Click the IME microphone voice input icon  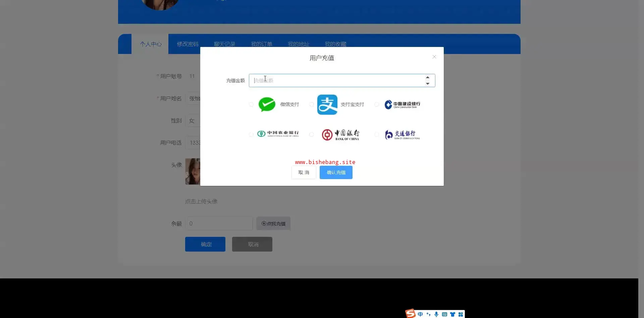[x=436, y=314]
